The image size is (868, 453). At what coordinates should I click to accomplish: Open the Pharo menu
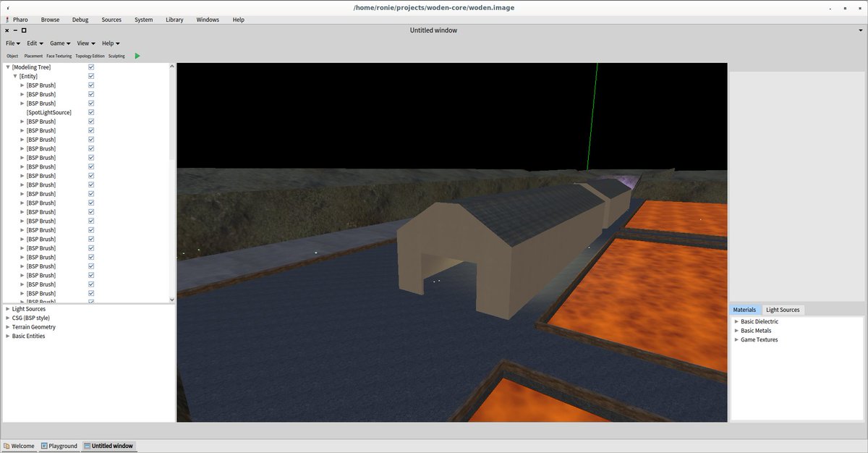[20, 20]
